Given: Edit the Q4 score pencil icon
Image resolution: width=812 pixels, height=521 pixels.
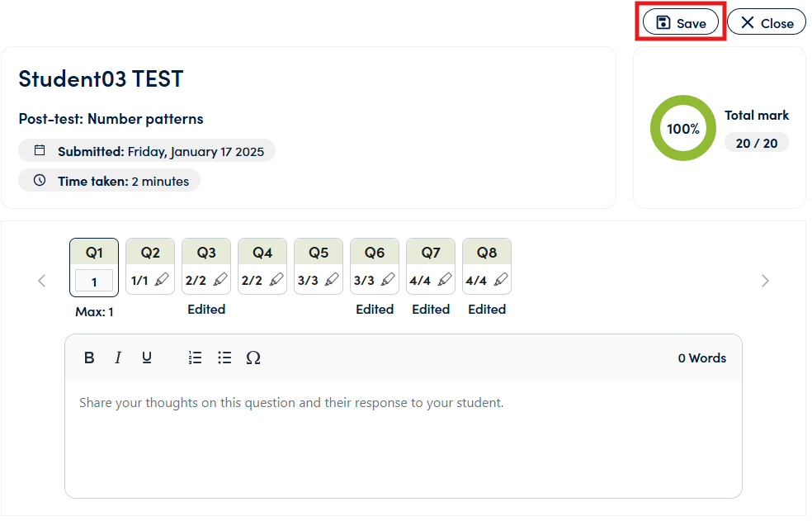Looking at the screenshot, I should tap(276, 279).
